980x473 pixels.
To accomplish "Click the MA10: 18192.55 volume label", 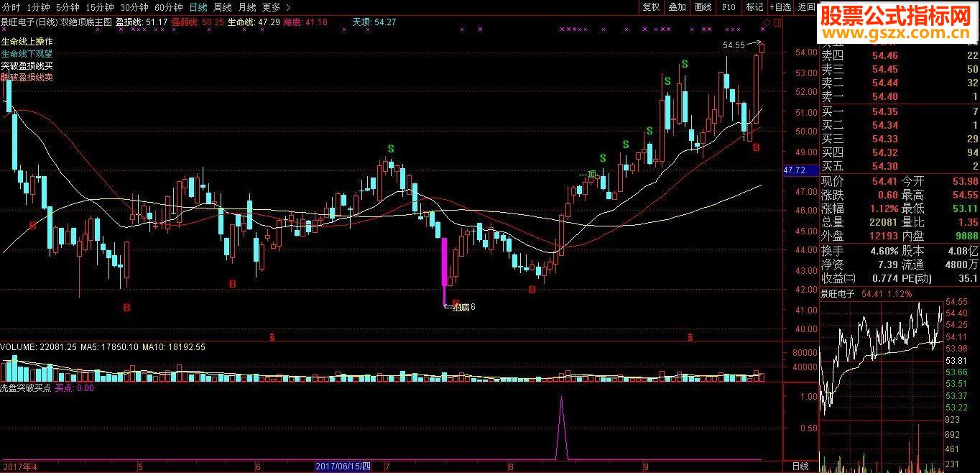I will click(x=173, y=346).
